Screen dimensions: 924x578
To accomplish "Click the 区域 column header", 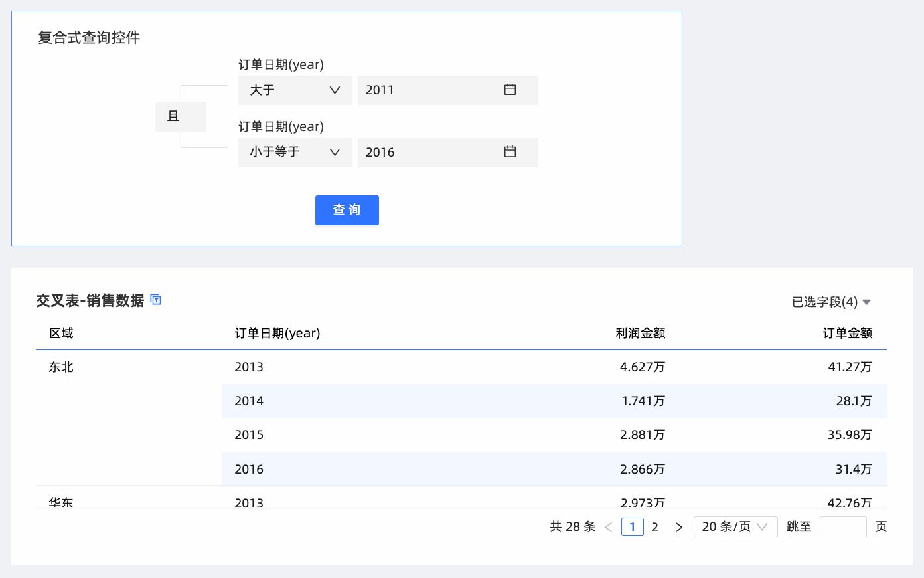I will pyautogui.click(x=61, y=333).
